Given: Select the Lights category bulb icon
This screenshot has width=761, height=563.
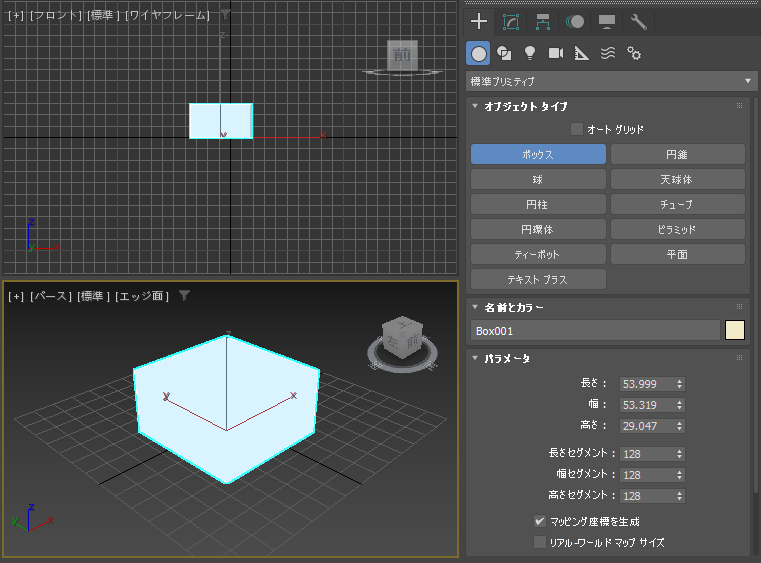Looking at the screenshot, I should [x=530, y=53].
